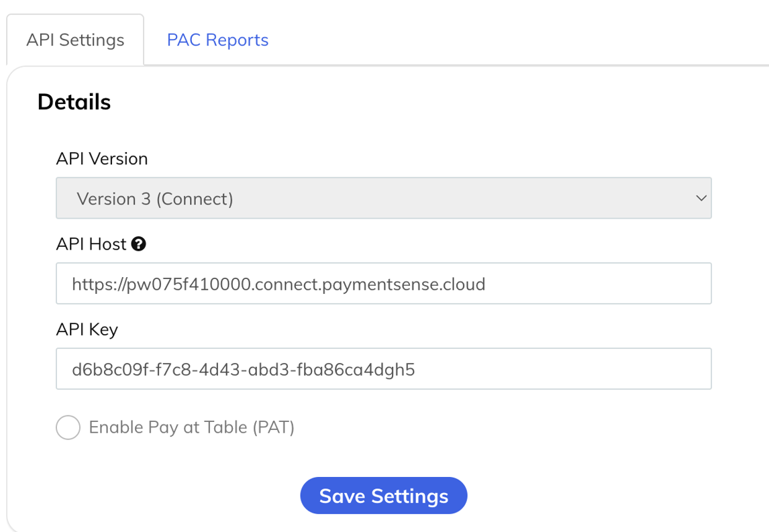The height and width of the screenshot is (532, 769).
Task: Click the 'Enable Pay at Table (PAT)' label text
Action: [x=191, y=427]
